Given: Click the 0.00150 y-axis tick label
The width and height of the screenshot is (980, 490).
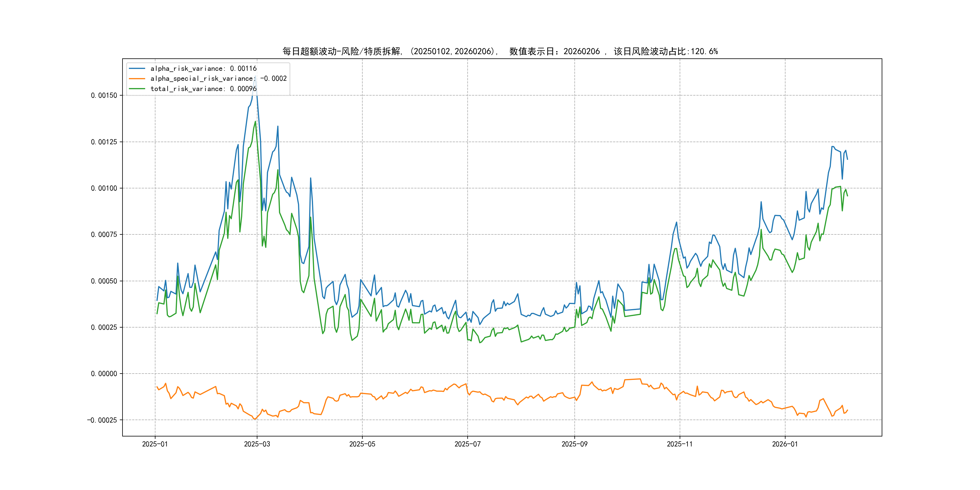Looking at the screenshot, I should (x=104, y=96).
